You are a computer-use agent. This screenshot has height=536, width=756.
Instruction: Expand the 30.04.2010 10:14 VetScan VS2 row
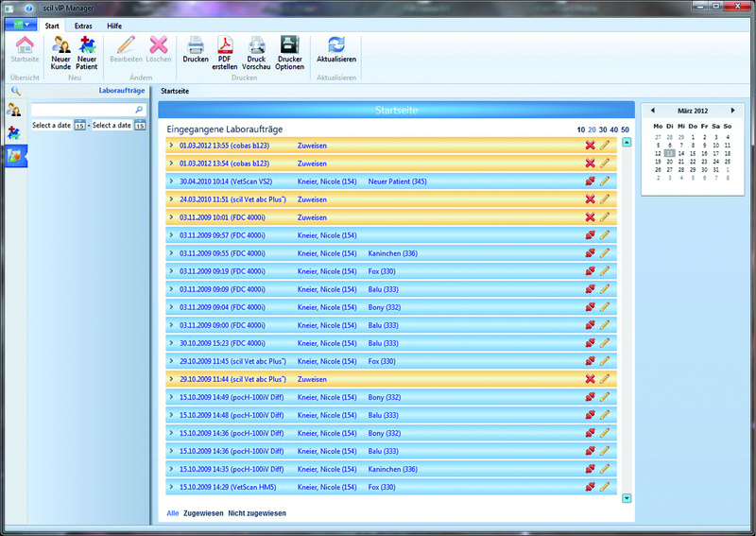click(x=171, y=182)
